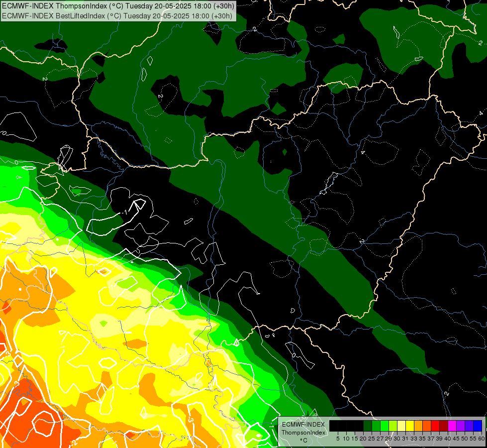Select the pale yellow 30-31 legend swatch
487x448 pixels.
(x=401, y=426)
